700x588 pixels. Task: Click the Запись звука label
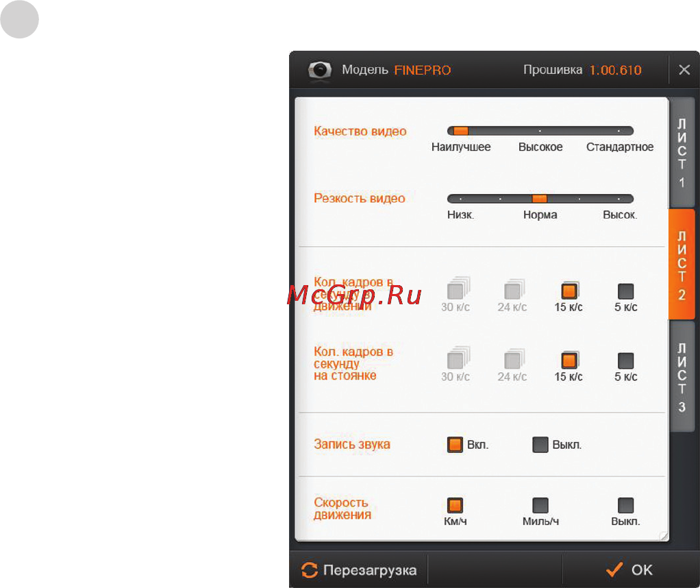(352, 444)
